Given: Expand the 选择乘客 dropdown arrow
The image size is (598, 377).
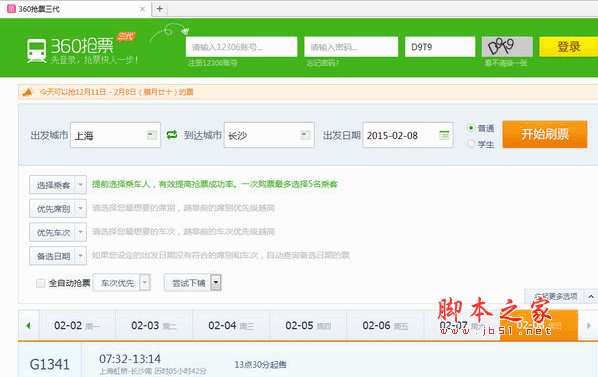Looking at the screenshot, I should (x=80, y=185).
